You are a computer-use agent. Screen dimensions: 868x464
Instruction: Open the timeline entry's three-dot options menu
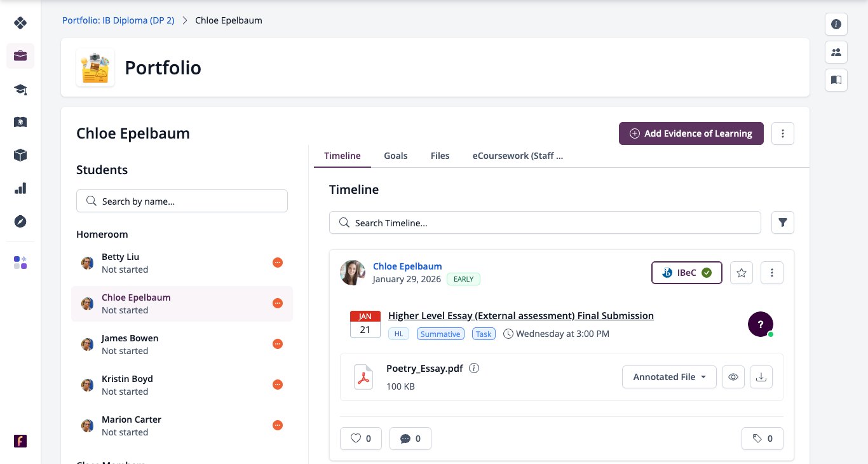[772, 273]
